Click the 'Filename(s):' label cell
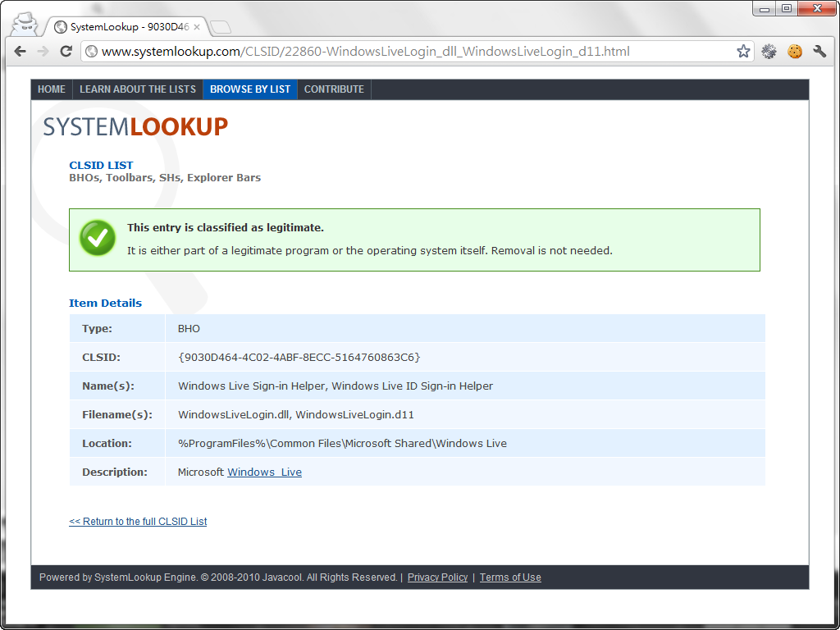840x630 pixels. (x=117, y=414)
